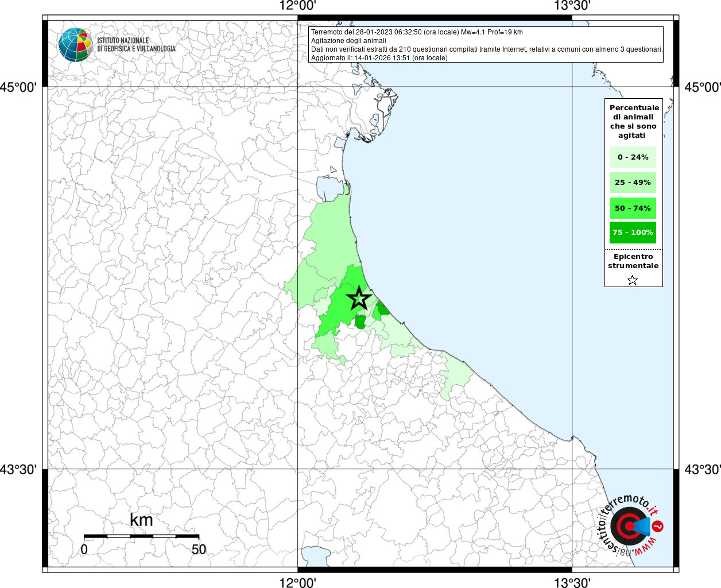Select the 25 - 49% legend swatch
Viewport: 721px width, 588px height.
pyautogui.click(x=633, y=183)
